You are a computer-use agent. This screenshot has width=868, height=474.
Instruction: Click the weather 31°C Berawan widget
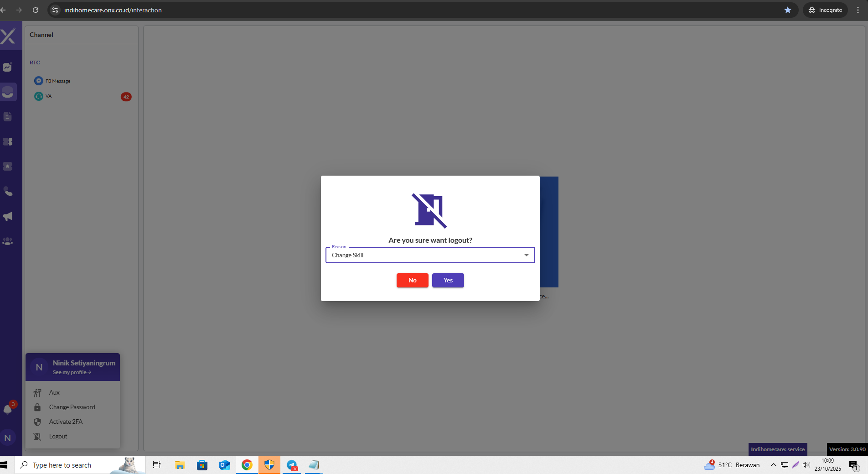[732, 465]
